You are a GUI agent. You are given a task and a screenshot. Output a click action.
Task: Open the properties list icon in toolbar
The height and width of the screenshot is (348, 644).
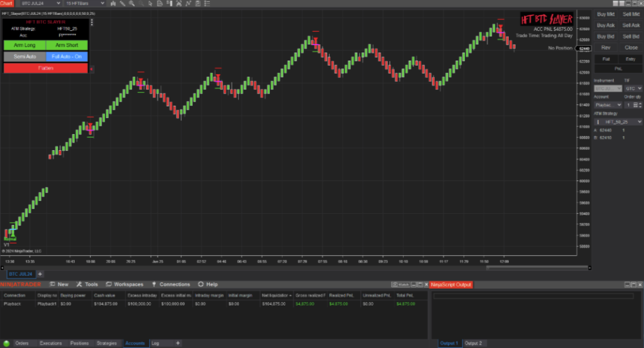pyautogui.click(x=207, y=3)
